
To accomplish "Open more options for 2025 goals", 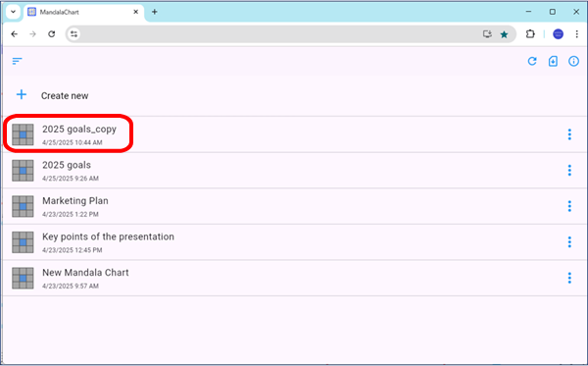I will pos(569,171).
